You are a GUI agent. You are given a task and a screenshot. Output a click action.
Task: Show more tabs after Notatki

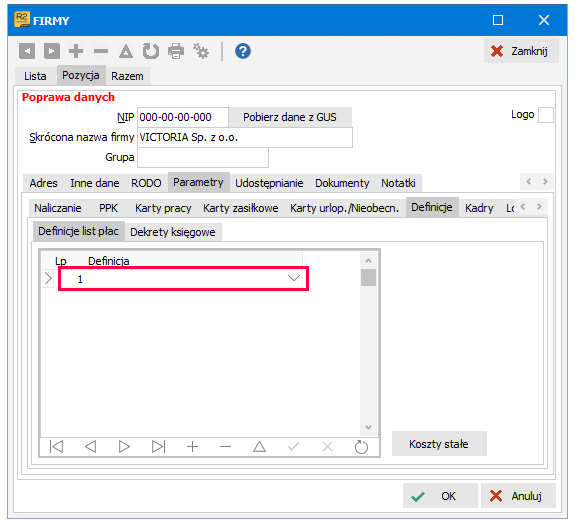pos(545,181)
